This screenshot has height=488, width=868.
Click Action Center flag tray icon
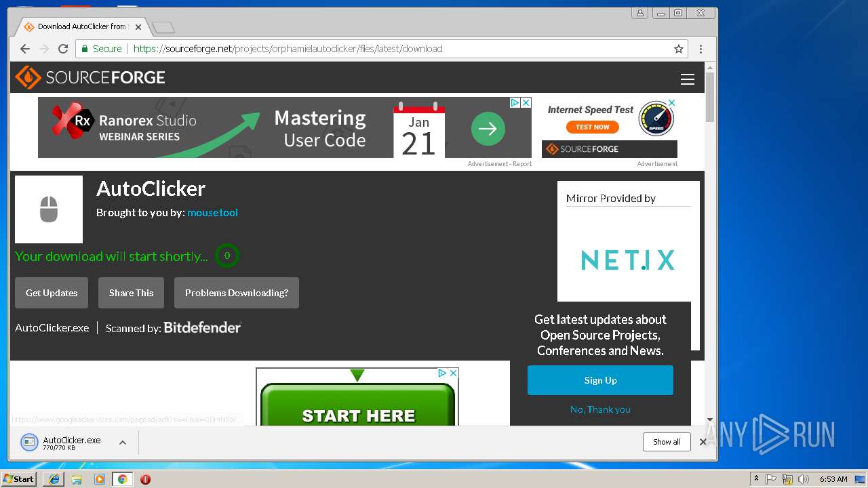tap(771, 479)
